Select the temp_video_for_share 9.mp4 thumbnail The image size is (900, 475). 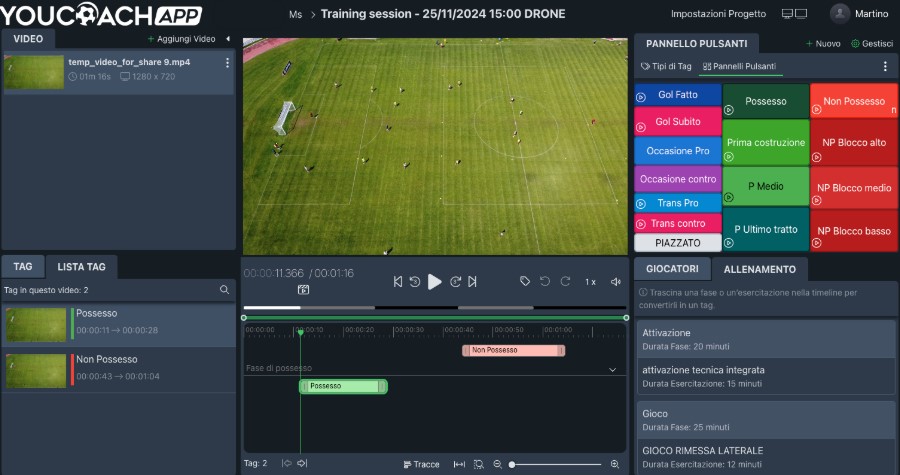34,72
